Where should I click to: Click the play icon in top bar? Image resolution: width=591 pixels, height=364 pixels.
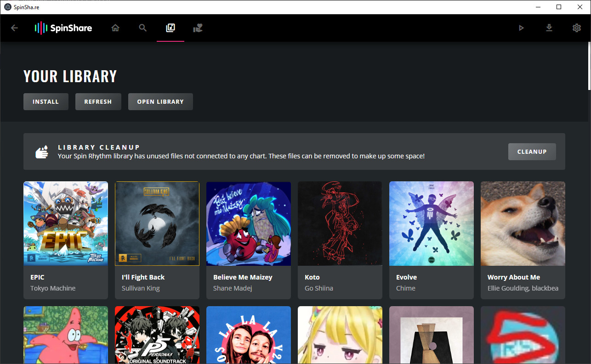(x=521, y=28)
